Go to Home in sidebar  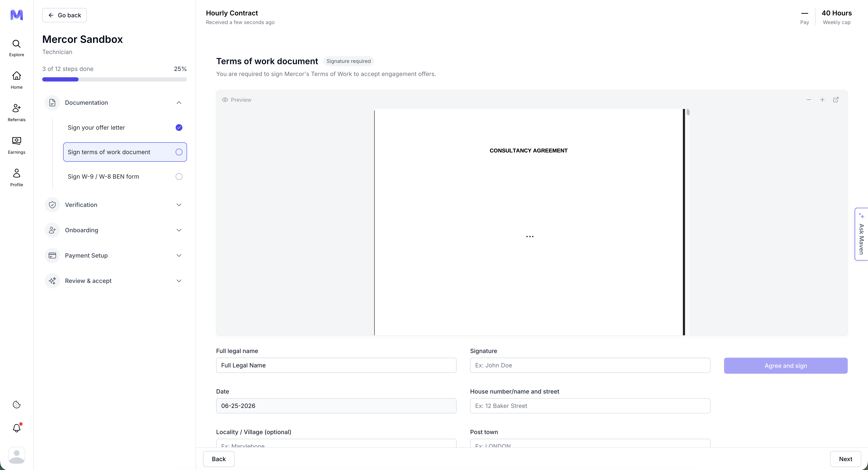coord(16,80)
